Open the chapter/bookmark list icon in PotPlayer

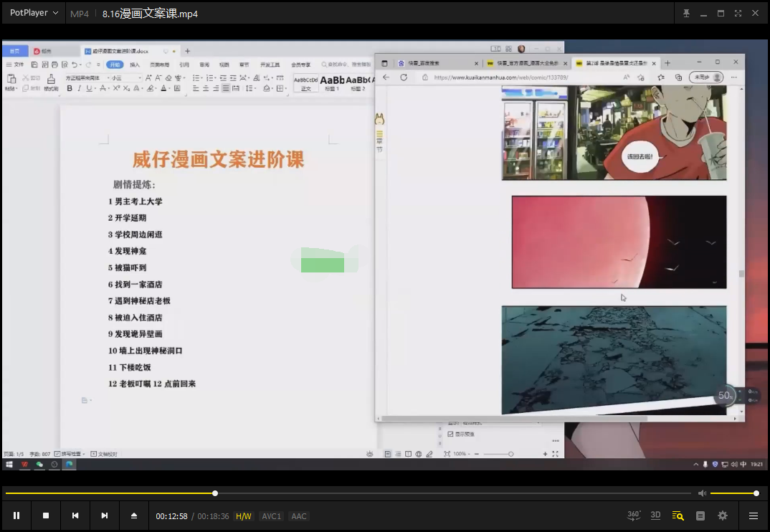coord(700,516)
